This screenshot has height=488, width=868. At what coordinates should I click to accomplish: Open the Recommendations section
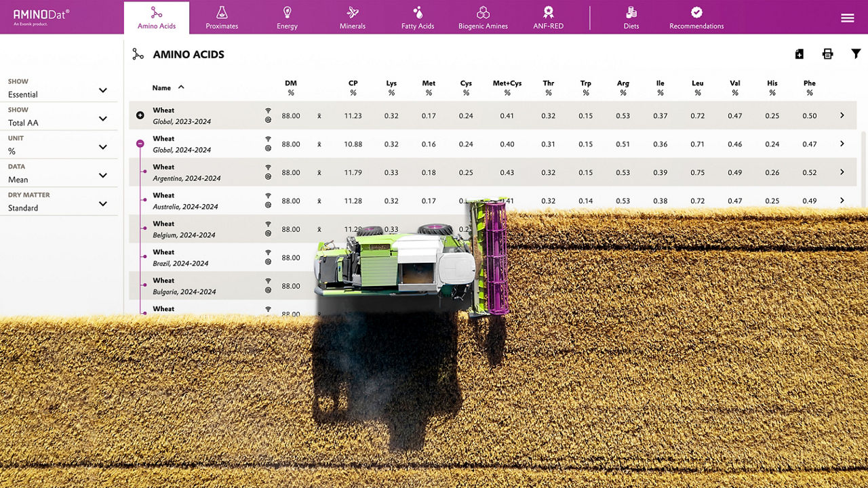point(696,18)
